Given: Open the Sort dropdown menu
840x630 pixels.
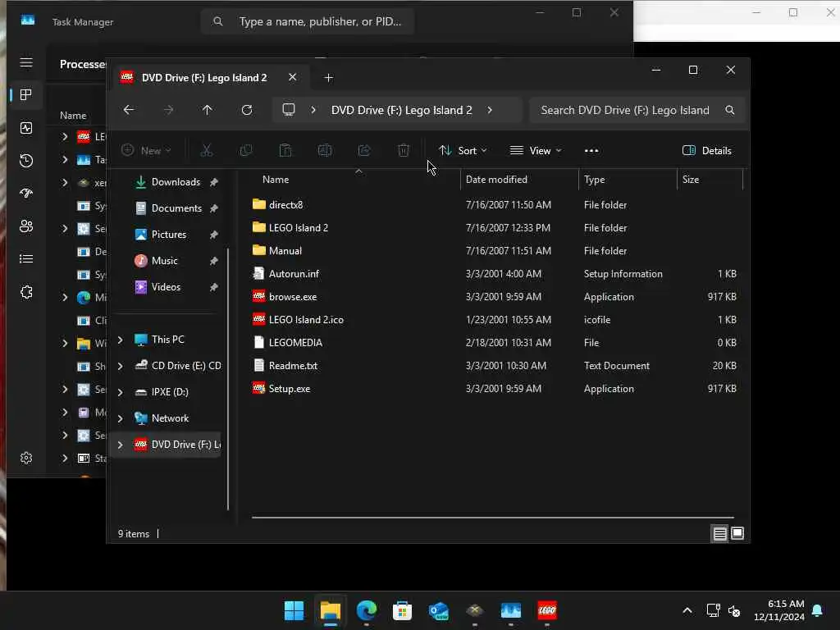Looking at the screenshot, I should (x=463, y=151).
